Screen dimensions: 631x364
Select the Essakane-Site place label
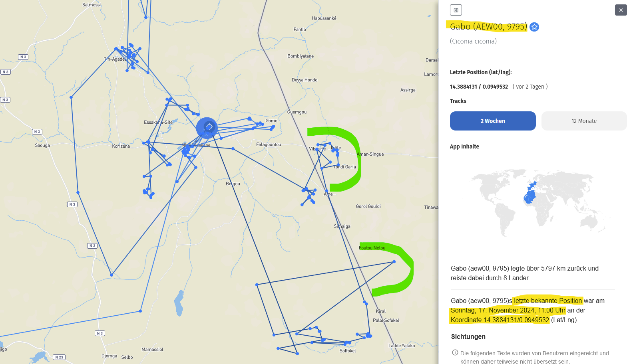158,123
